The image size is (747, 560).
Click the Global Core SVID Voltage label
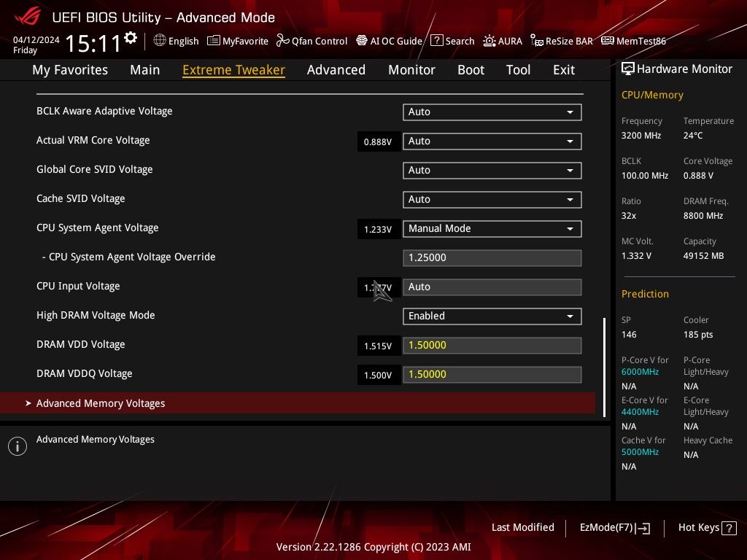pos(94,169)
